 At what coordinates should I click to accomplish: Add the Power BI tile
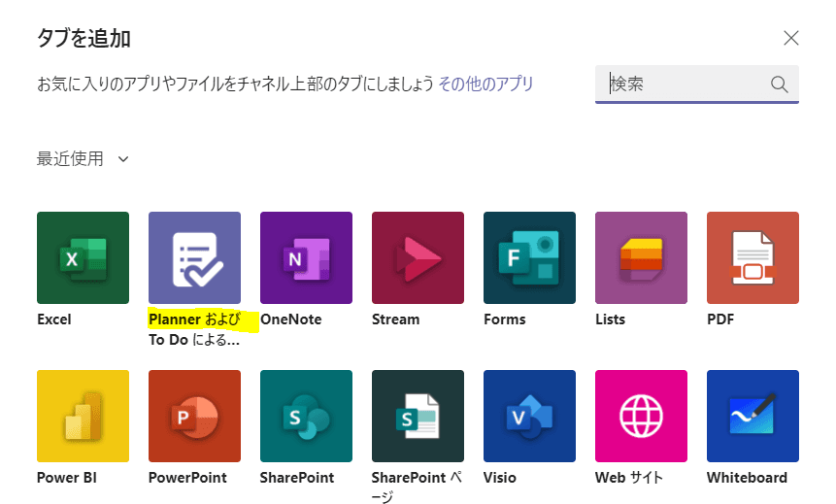tap(83, 416)
